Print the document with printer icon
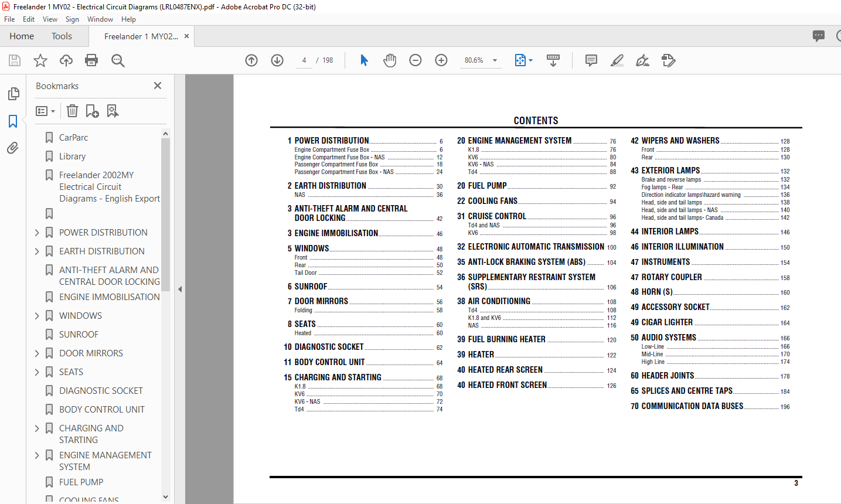The image size is (841, 504). click(91, 60)
